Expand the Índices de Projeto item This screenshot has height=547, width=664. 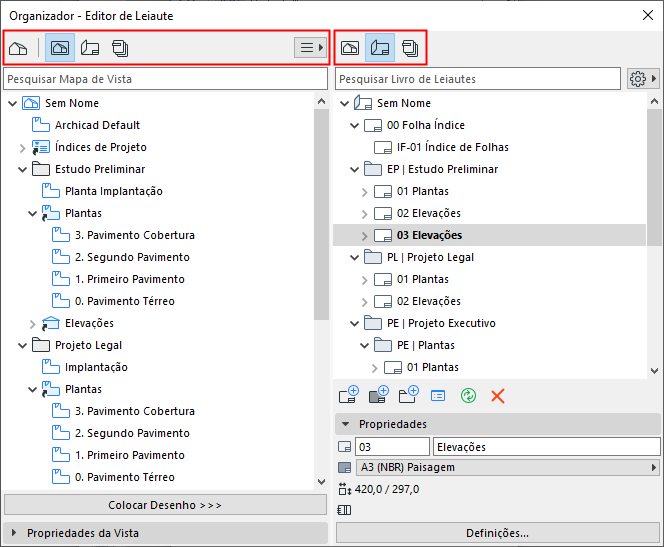click(x=23, y=148)
